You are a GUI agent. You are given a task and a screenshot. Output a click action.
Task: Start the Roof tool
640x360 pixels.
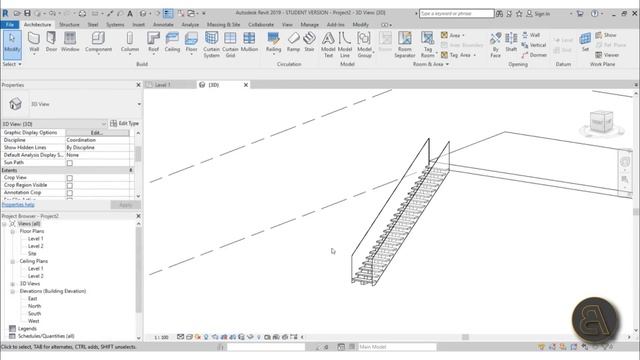coord(153,42)
